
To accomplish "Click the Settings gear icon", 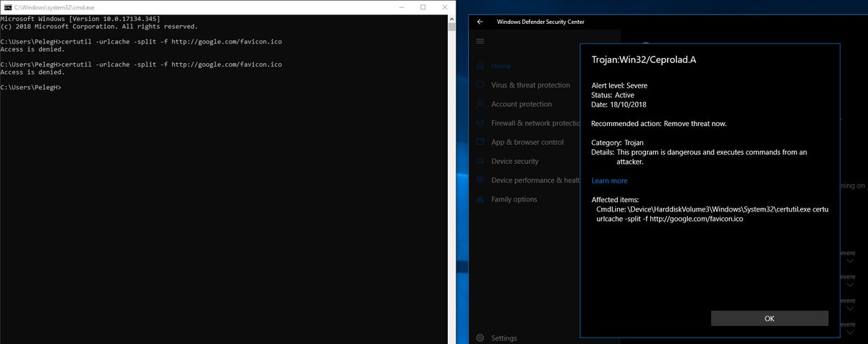I will tap(480, 337).
